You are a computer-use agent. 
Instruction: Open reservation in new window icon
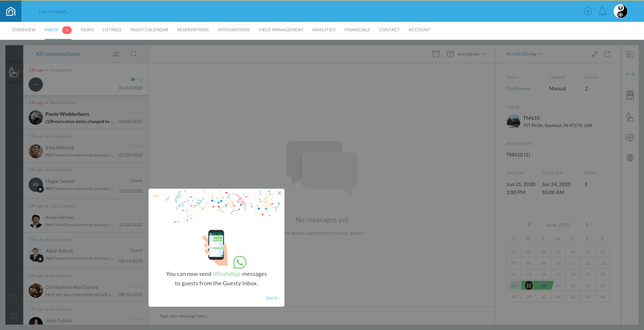click(x=608, y=54)
